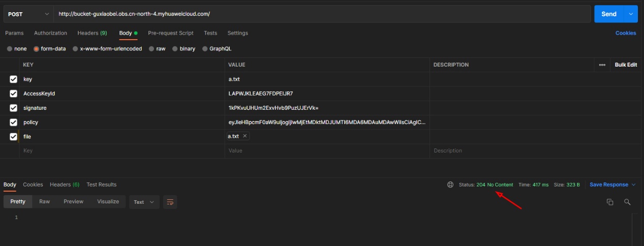Click the copy response icon
The width and height of the screenshot is (644, 246).
click(610, 202)
